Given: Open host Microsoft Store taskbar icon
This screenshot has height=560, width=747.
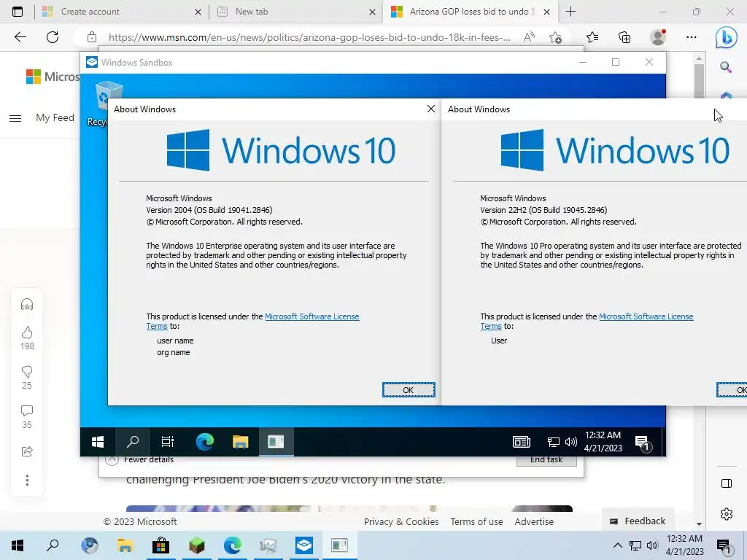Looking at the screenshot, I should click(160, 545).
